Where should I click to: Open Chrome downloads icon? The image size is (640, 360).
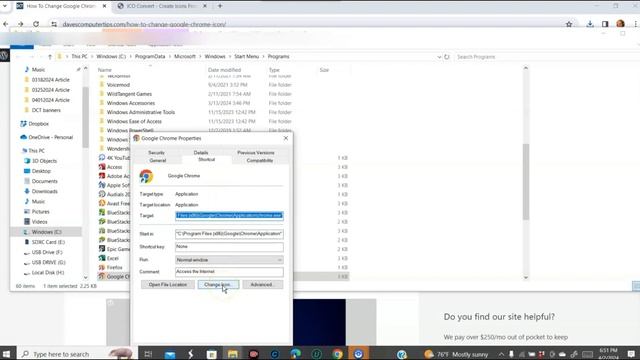pyautogui.click(x=590, y=24)
